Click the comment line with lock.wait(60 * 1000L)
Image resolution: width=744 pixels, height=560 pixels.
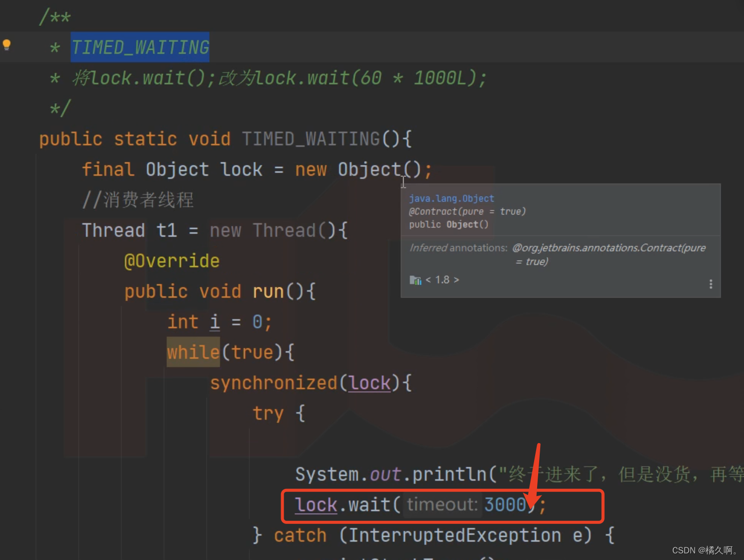click(x=268, y=78)
